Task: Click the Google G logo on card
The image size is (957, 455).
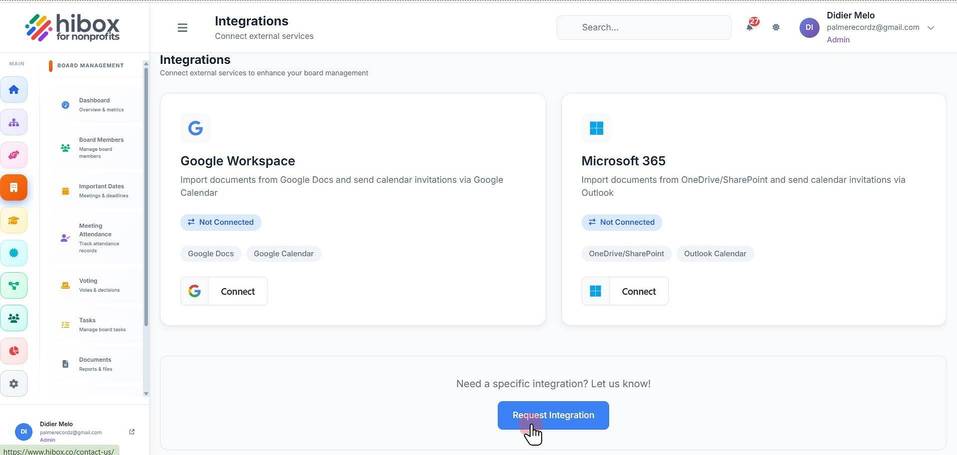Action: tap(195, 128)
